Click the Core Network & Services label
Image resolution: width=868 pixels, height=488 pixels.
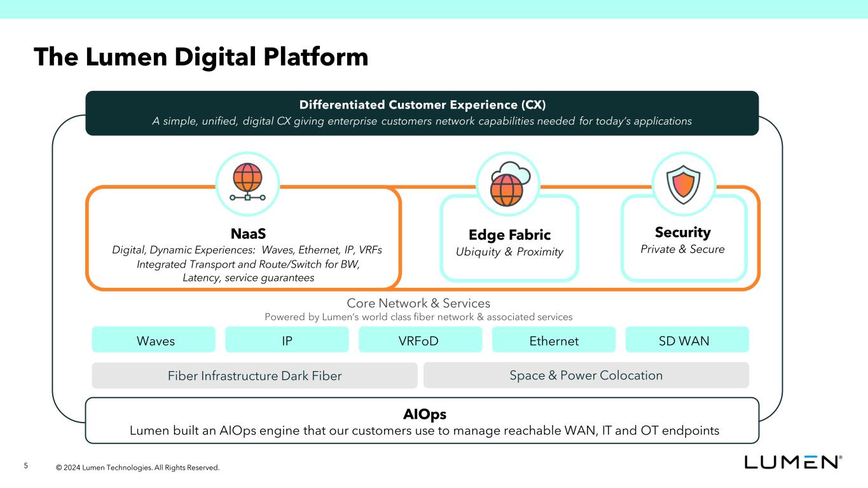(418, 303)
